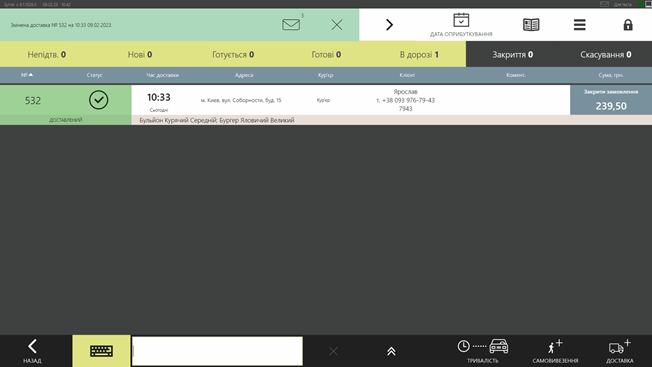Open the envelope messages icon in notification

coord(291,25)
